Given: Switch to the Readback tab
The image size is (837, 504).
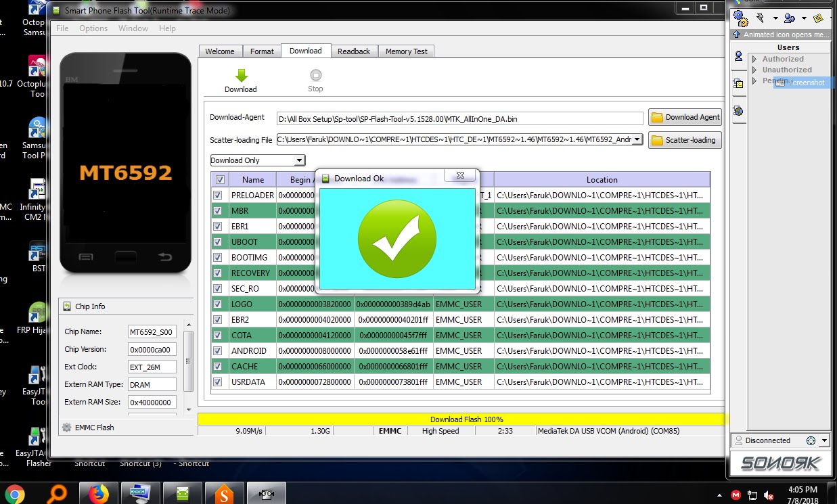Looking at the screenshot, I should [354, 51].
